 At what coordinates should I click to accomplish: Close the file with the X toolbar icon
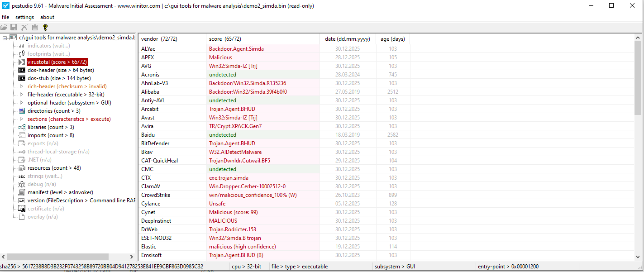click(x=24, y=27)
